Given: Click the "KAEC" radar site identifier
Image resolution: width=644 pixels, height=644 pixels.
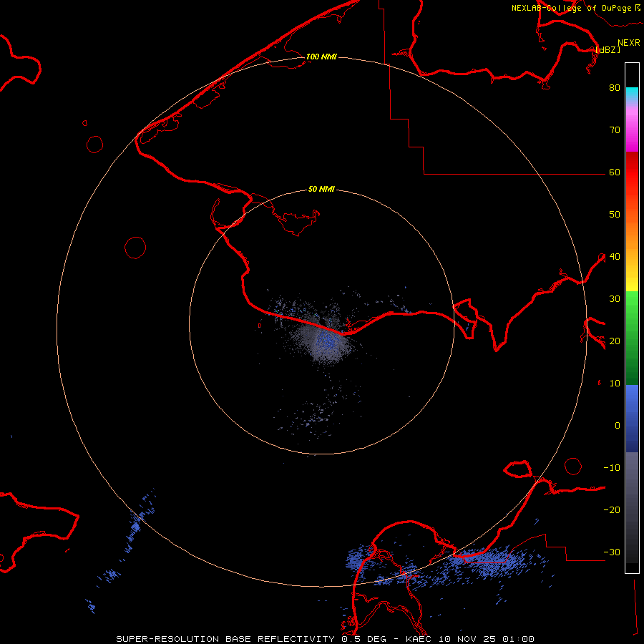Looking at the screenshot, I should 418,639.
